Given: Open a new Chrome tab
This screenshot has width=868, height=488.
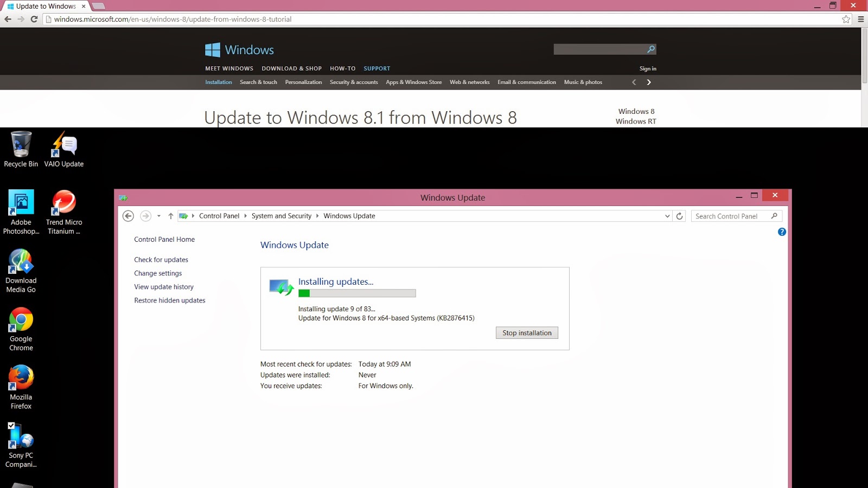Looking at the screenshot, I should [98, 6].
